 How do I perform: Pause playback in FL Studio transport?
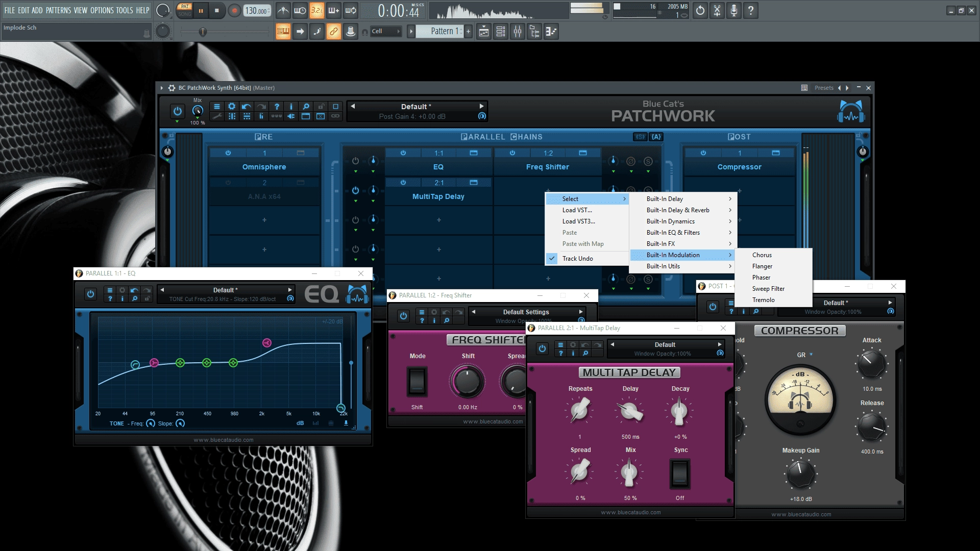(201, 10)
